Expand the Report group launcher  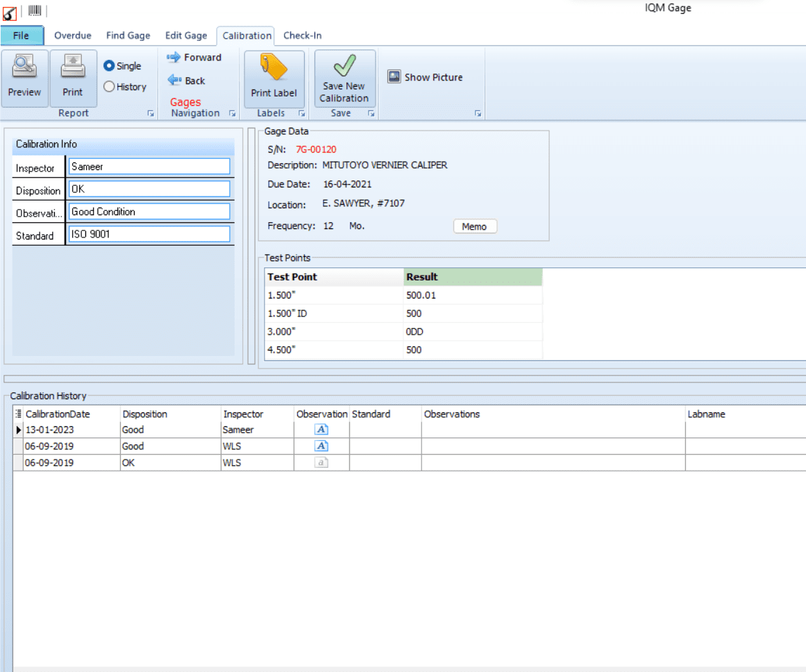[x=151, y=114]
